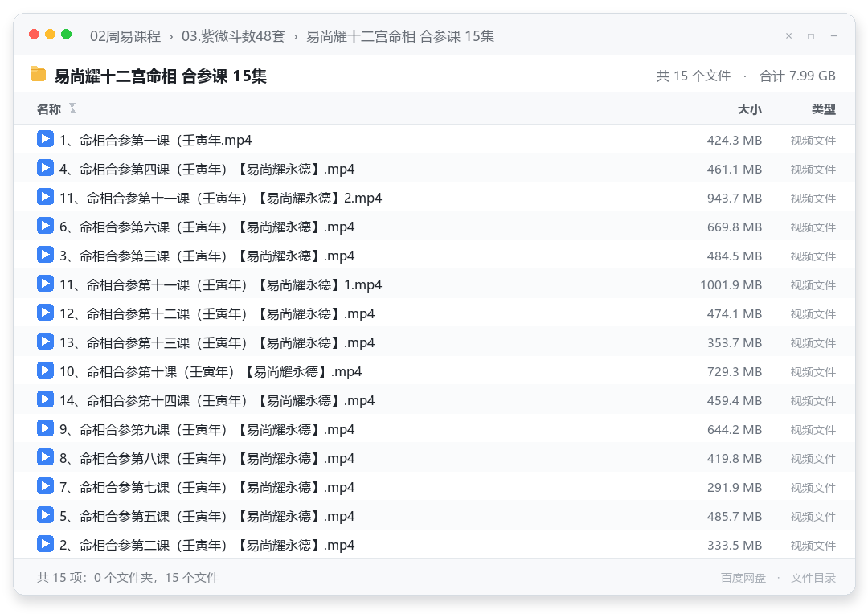This screenshot has width=868, height=614.
Task: Click the green traffic light dot
Action: (67, 35)
